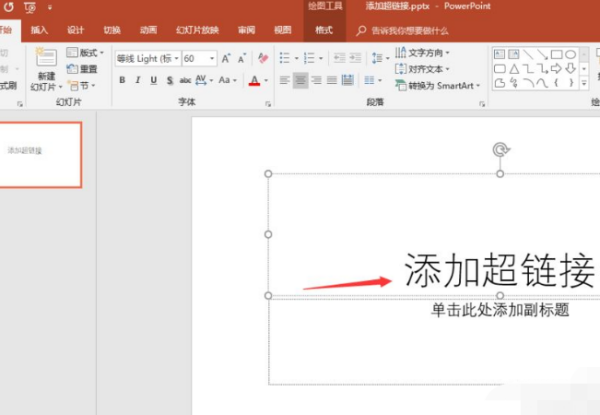Open the Format (格式) tab
600x415 pixels.
tap(323, 30)
